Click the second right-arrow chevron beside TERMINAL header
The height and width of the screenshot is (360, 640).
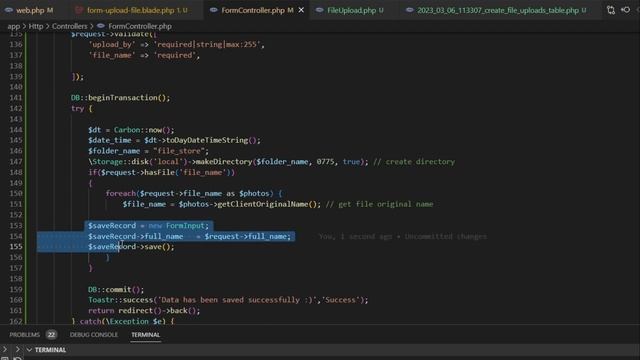click(18, 350)
